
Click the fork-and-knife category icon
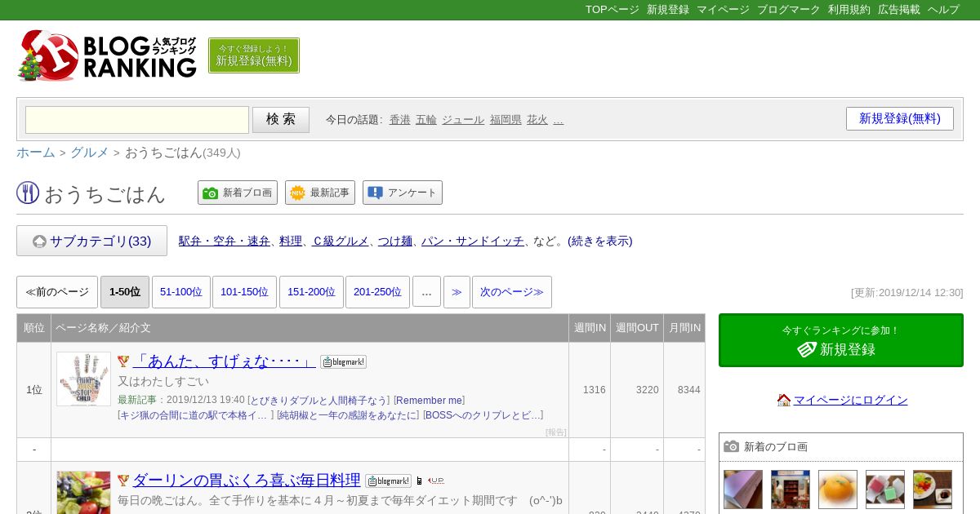point(28,193)
